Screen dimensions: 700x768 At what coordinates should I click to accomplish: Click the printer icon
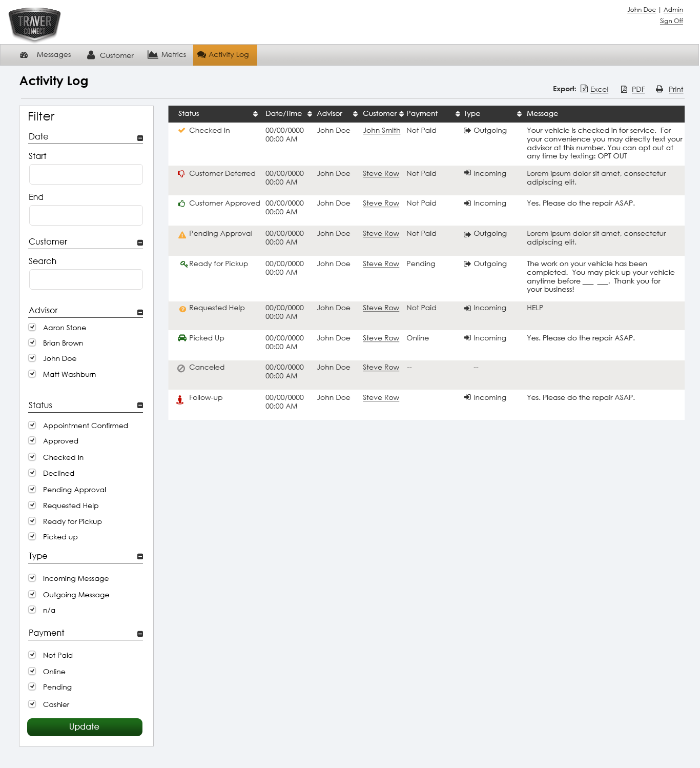click(x=660, y=89)
